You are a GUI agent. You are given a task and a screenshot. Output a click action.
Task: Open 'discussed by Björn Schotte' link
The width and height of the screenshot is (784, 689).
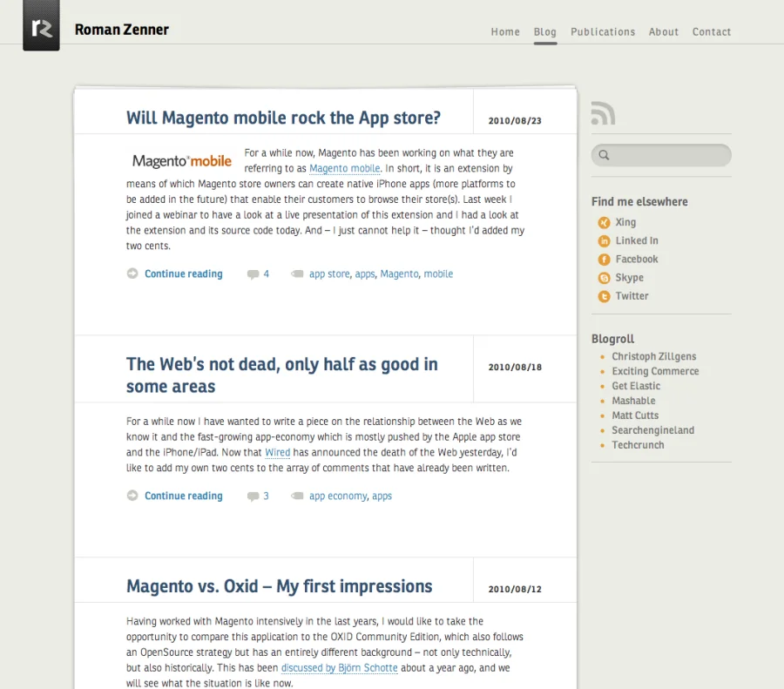tap(339, 668)
